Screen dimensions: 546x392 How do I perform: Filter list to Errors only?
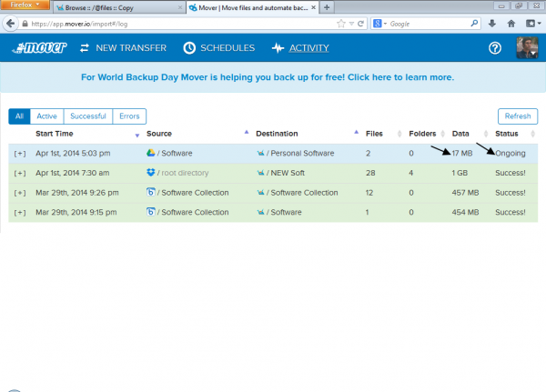(129, 116)
